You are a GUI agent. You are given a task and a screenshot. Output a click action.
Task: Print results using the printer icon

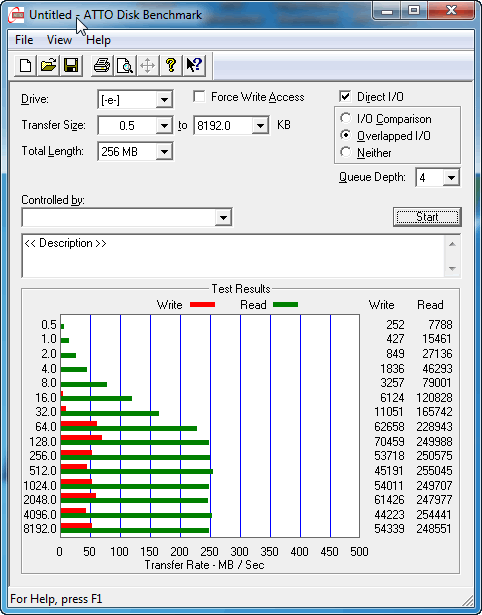coord(102,66)
